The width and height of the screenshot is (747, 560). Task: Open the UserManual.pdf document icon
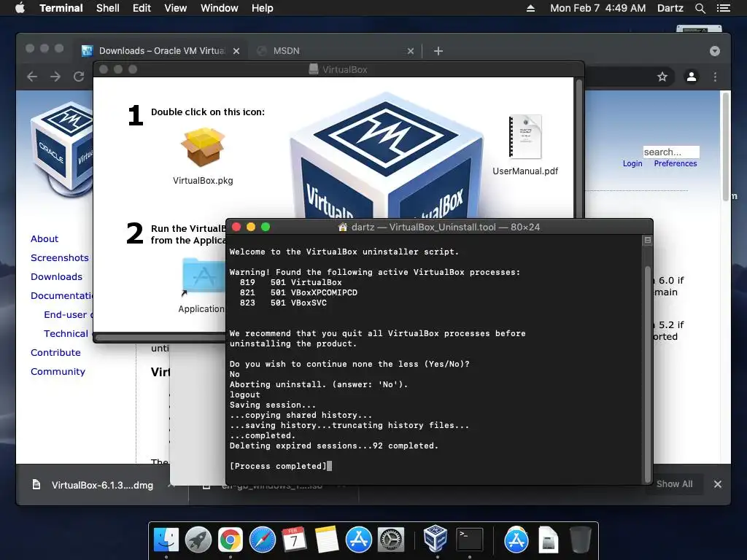click(525, 136)
